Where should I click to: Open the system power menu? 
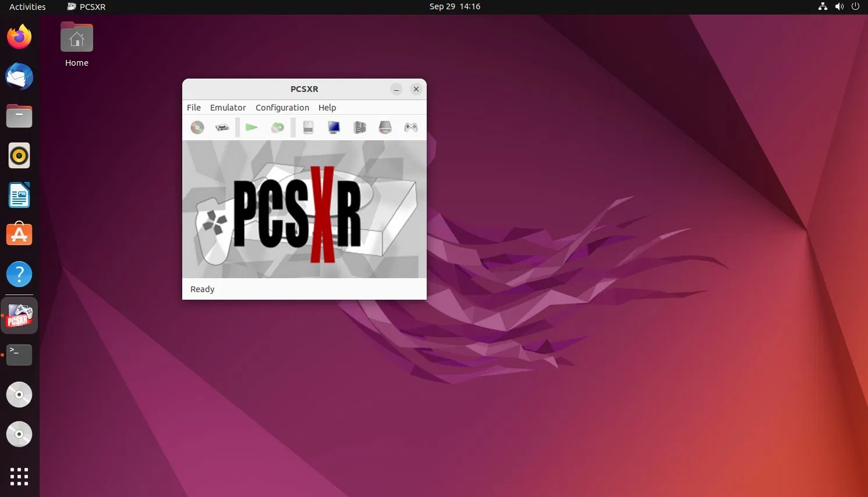pyautogui.click(x=855, y=6)
